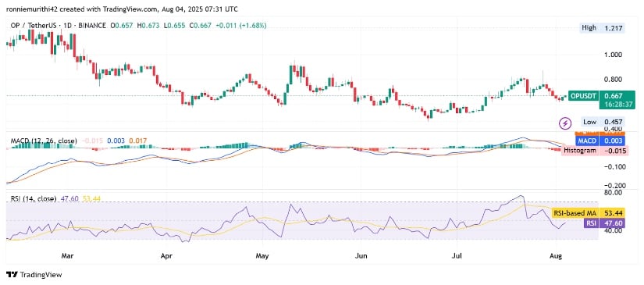Click the May label on time axis
644x285 pixels.
(x=262, y=256)
